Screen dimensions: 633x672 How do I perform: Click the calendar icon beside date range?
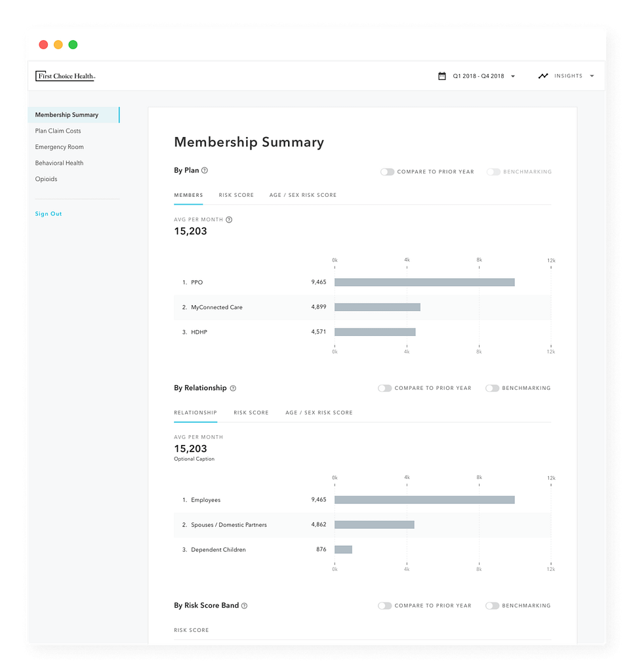[442, 76]
